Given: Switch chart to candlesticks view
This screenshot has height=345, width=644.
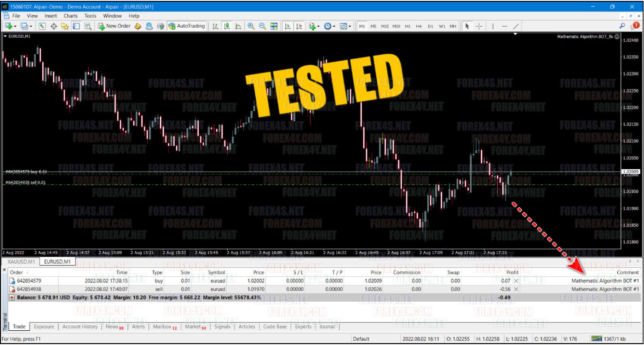Looking at the screenshot, I should click(227, 26).
